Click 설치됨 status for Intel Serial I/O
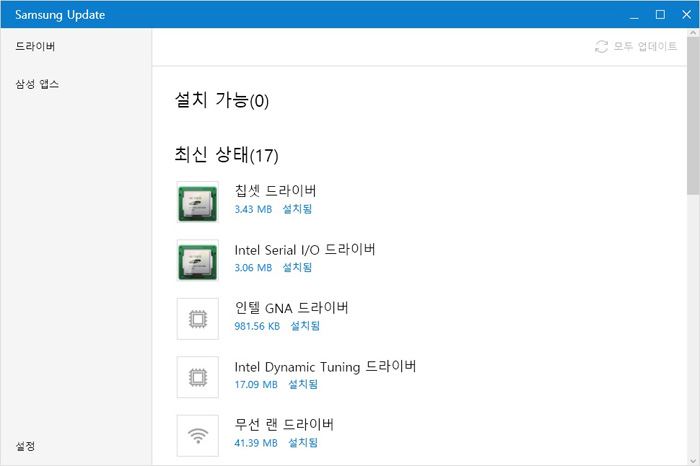The width and height of the screenshot is (700, 466). click(x=297, y=267)
